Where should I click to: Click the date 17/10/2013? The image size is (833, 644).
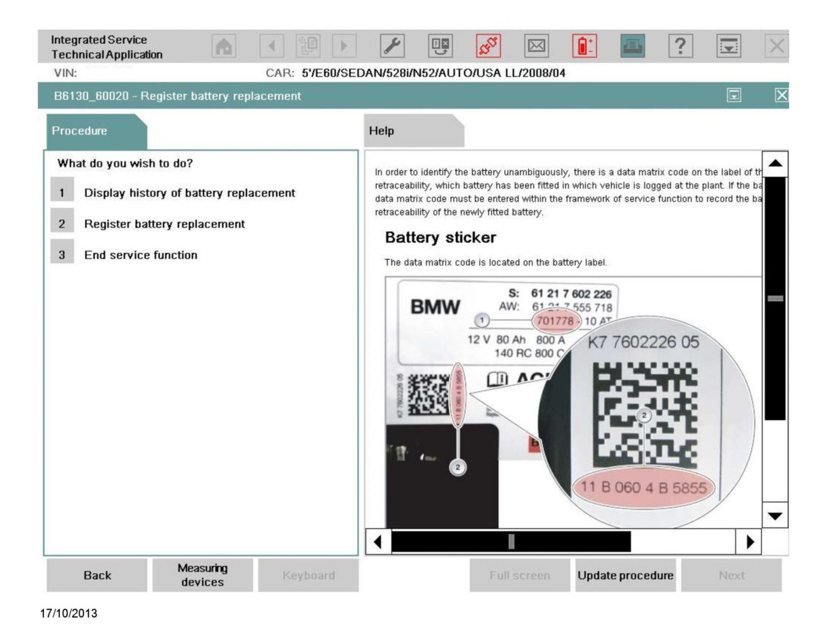click(x=69, y=613)
